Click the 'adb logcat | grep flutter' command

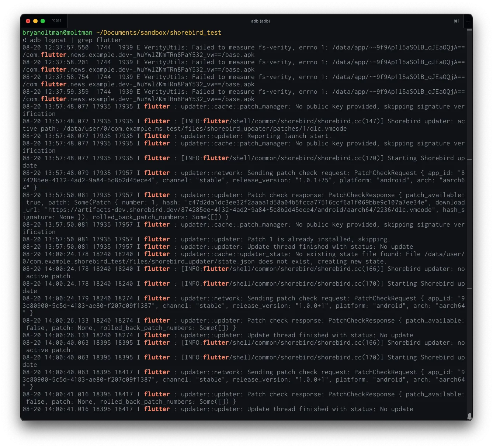76,40
